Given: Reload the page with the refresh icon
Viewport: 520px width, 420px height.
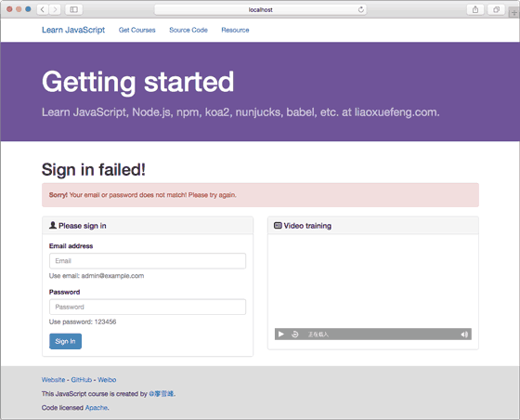Looking at the screenshot, I should (x=361, y=9).
